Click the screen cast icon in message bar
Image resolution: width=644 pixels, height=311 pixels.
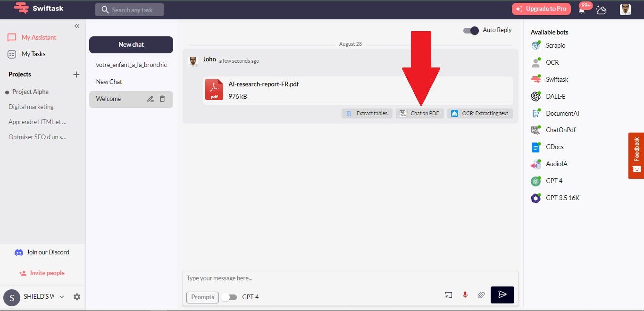click(449, 295)
